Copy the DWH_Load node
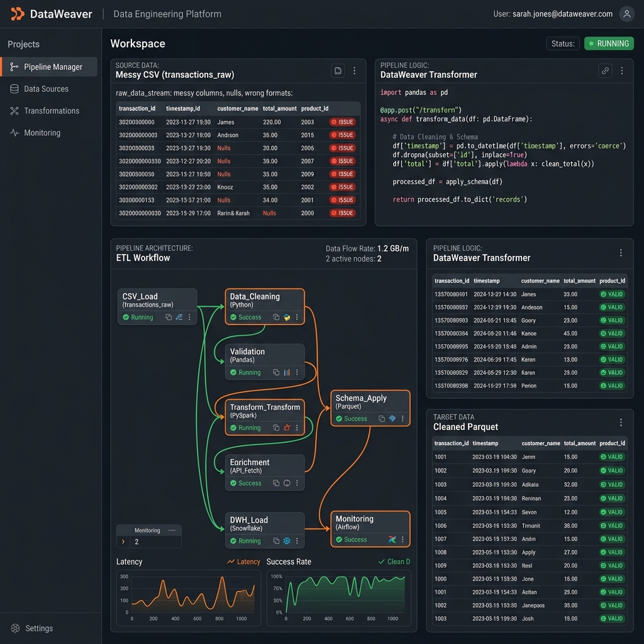 276,541
